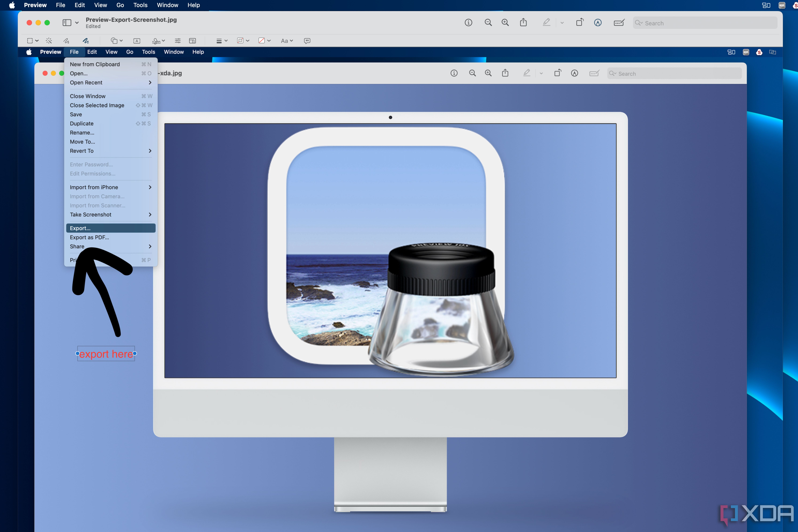The height and width of the screenshot is (532, 798).
Task: Expand the sidebar view options chevron
Action: point(77,23)
